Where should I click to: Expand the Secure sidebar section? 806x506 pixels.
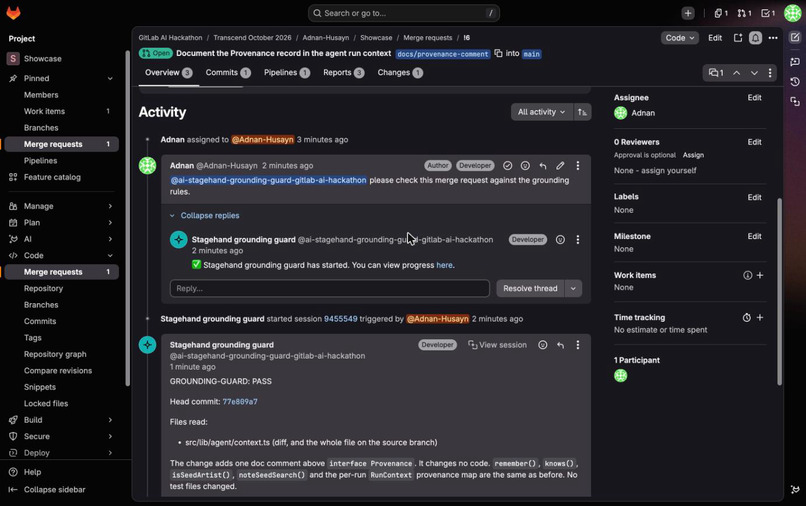(110, 437)
